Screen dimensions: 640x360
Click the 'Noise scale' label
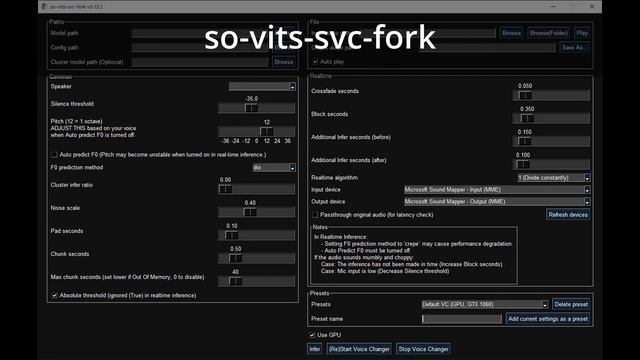click(x=65, y=208)
